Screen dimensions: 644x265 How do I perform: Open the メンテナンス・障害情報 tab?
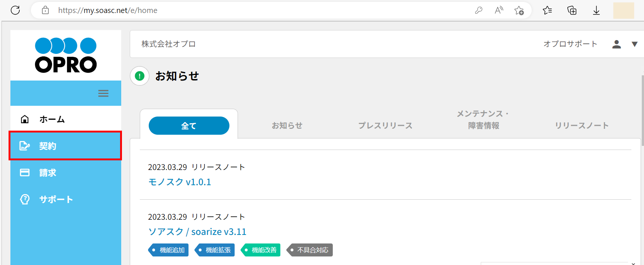[x=483, y=120]
